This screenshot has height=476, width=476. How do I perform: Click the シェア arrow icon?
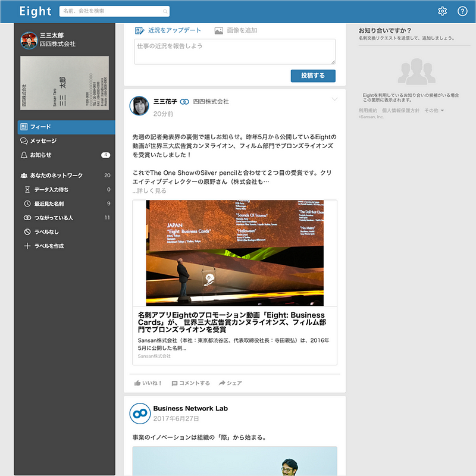click(x=222, y=383)
